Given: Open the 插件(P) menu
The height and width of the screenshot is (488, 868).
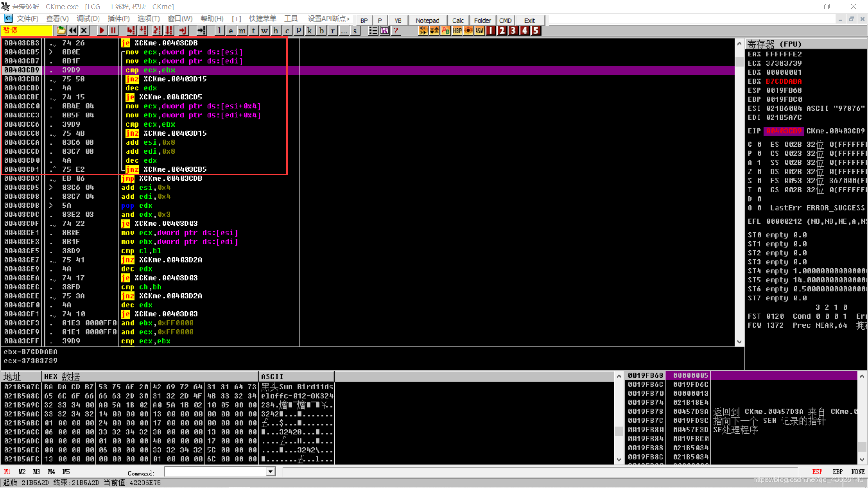Looking at the screenshot, I should [118, 19].
